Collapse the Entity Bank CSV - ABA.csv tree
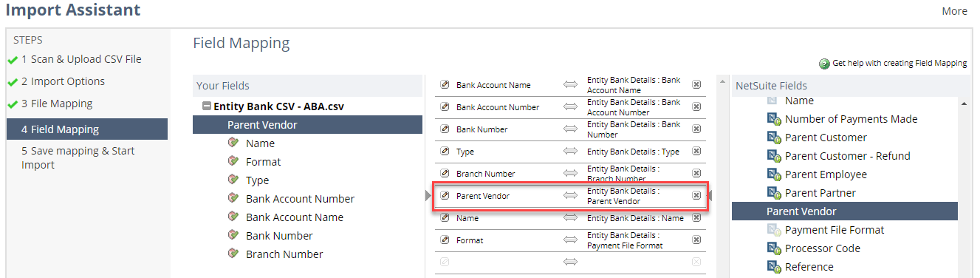The image size is (980, 278). point(207,106)
